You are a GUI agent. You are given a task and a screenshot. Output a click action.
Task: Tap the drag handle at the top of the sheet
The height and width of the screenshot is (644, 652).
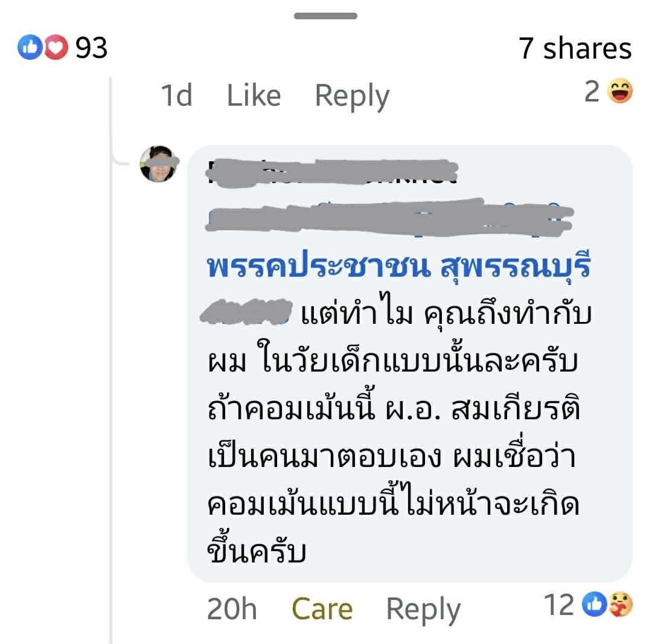point(325,16)
